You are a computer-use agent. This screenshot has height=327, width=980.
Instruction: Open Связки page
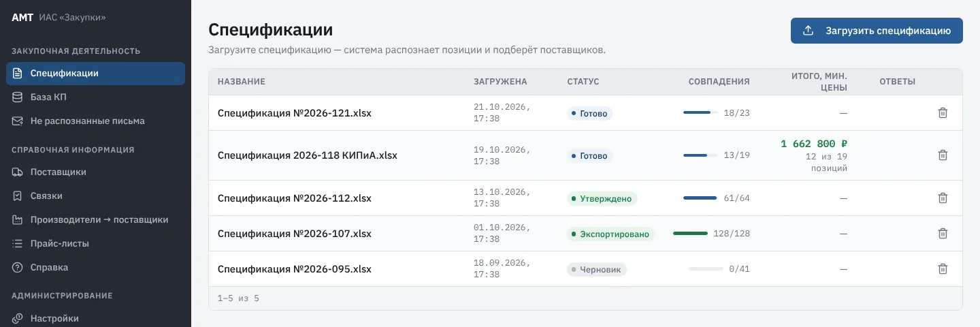[x=95, y=196]
